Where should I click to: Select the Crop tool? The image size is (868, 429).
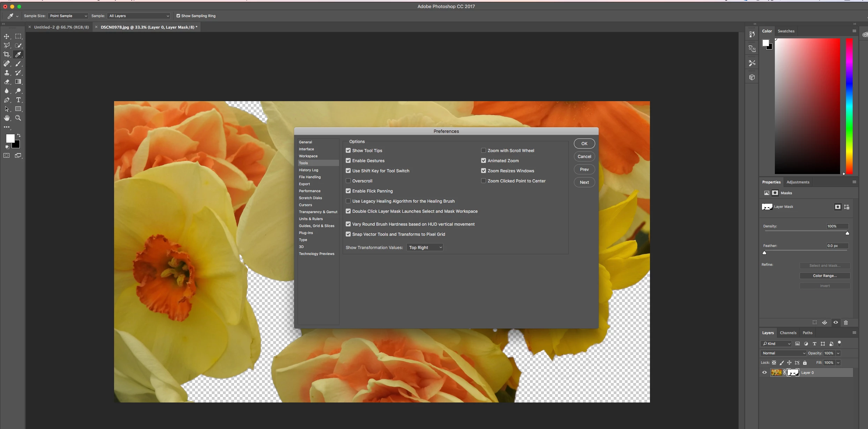pos(7,54)
